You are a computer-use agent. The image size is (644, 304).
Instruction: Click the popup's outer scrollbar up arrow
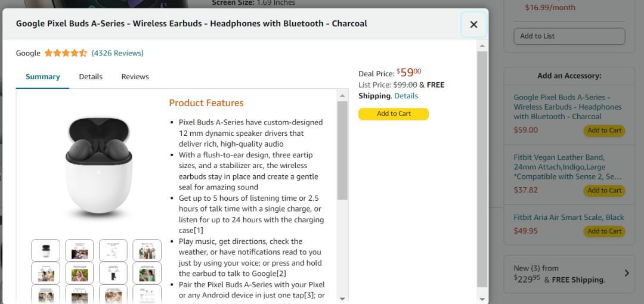tap(482, 45)
